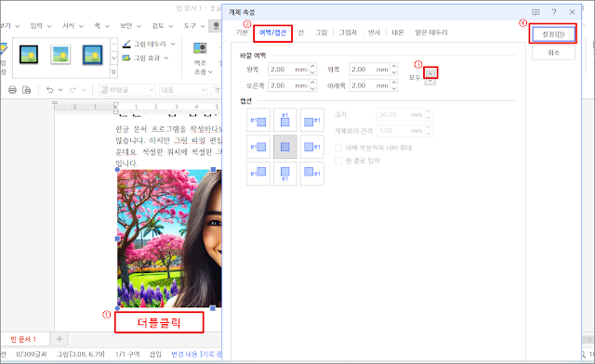Select caption position bottom-center icon
This screenshot has width=595, height=364.
click(x=285, y=174)
